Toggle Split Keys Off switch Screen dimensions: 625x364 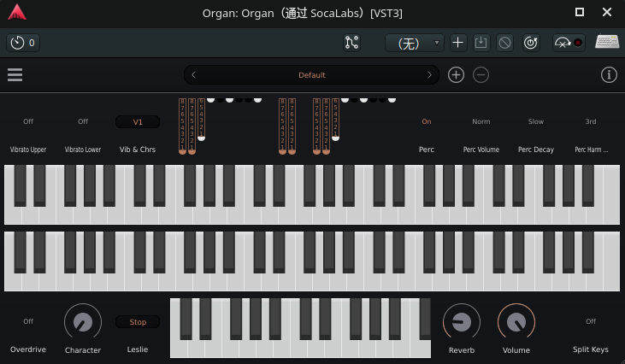(x=591, y=321)
